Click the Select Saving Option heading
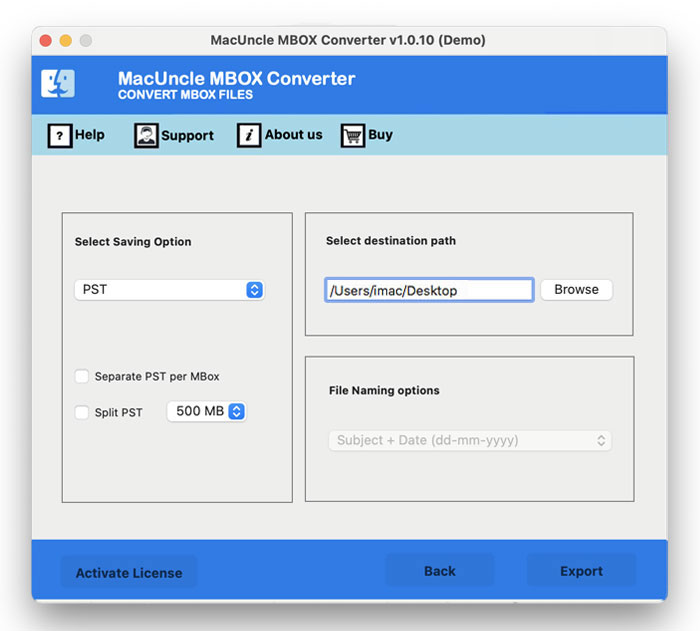The height and width of the screenshot is (631, 700). [x=133, y=242]
